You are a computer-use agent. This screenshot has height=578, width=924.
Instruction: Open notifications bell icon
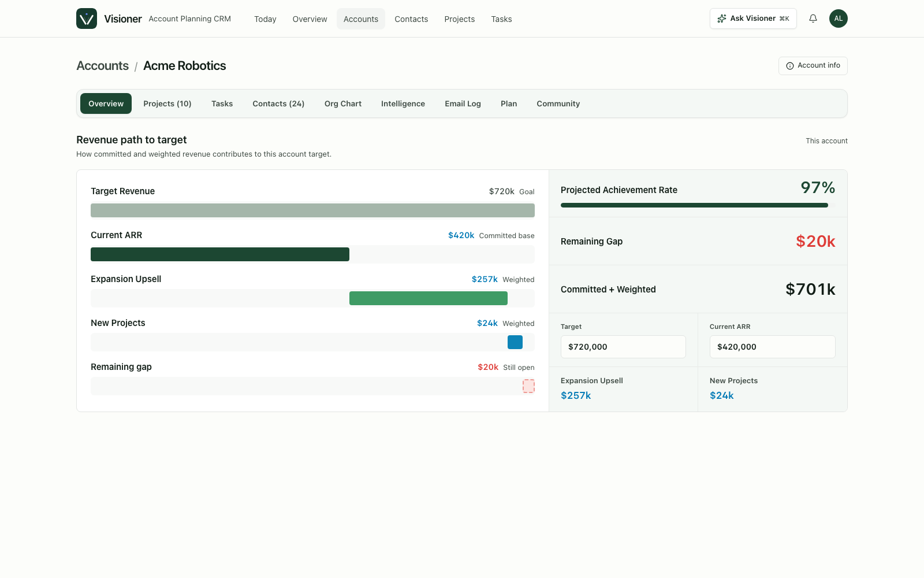[x=813, y=18]
